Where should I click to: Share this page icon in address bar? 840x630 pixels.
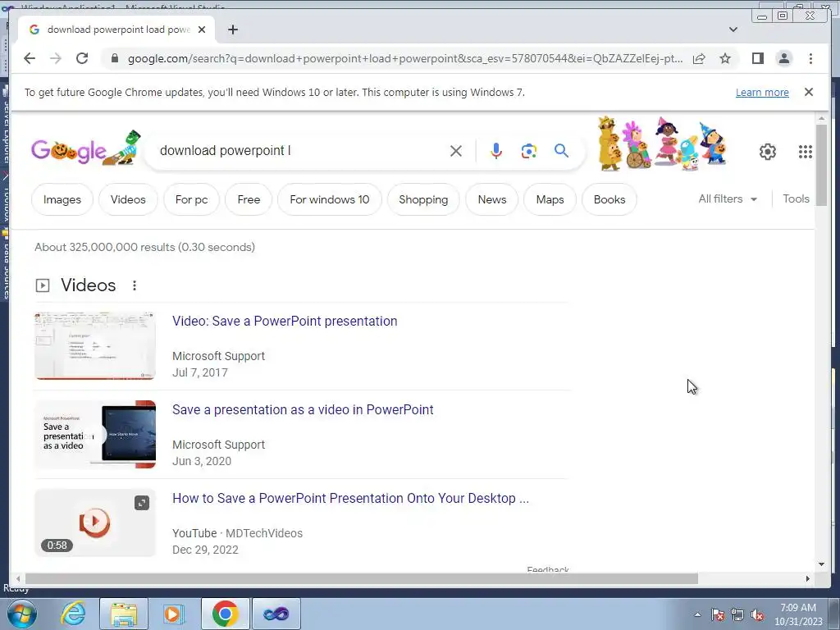tap(699, 58)
